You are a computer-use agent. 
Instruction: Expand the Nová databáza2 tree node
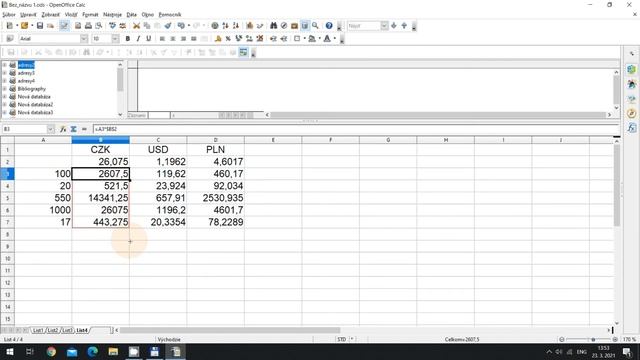[x=4, y=104]
